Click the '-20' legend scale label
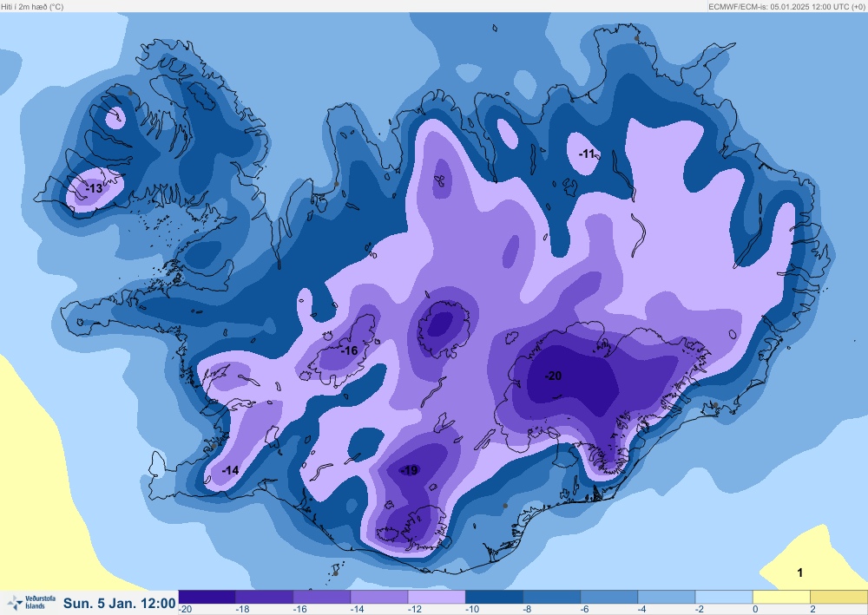The height and width of the screenshot is (615, 868). [x=186, y=609]
